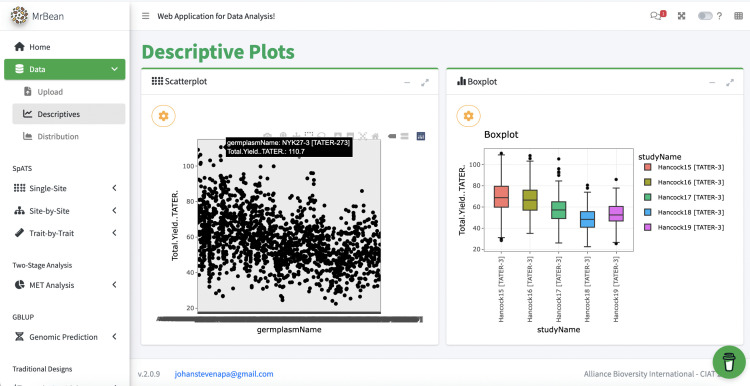Expand the Scatterplot card to full size

425,82
